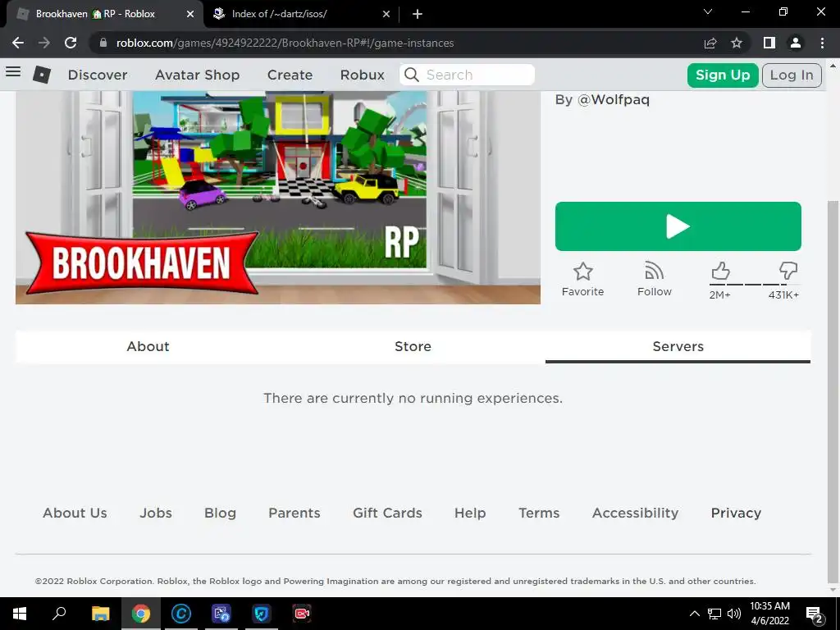
Task: Open the Privacy footer link
Action: pyautogui.click(x=736, y=513)
